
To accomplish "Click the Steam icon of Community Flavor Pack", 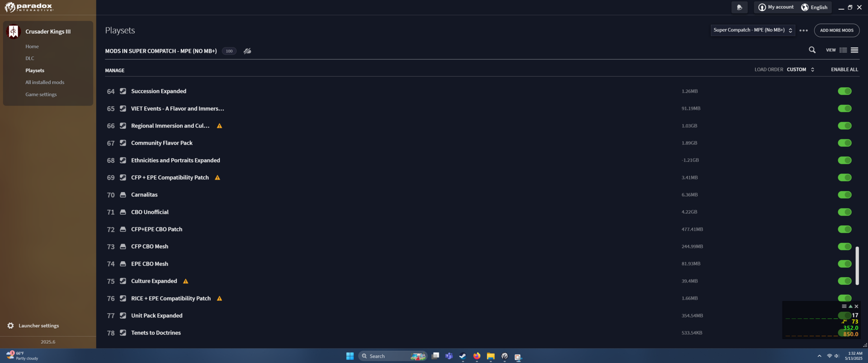I will [x=123, y=143].
